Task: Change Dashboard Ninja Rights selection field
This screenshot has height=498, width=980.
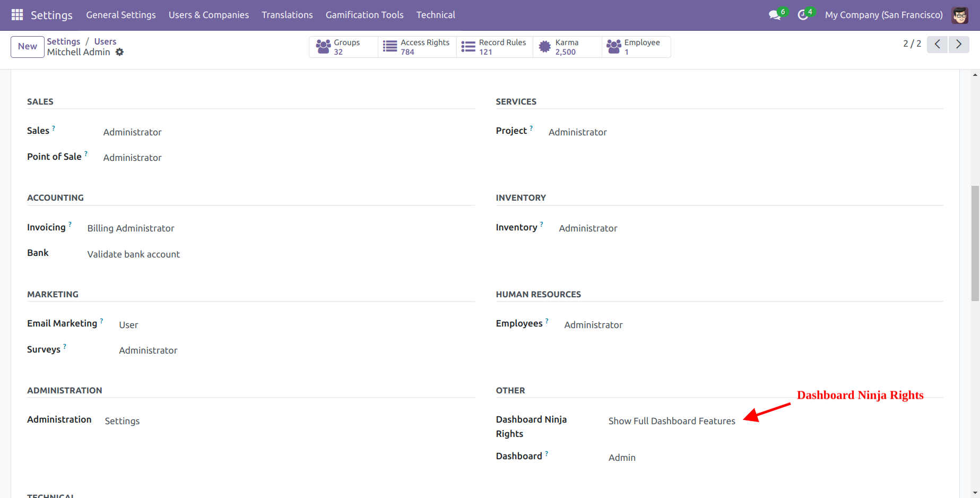Action: click(671, 421)
